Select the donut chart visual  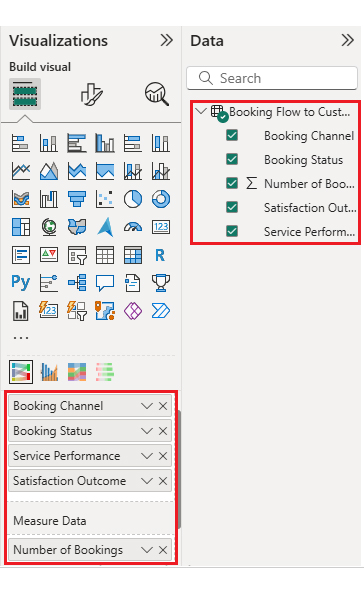(x=161, y=199)
